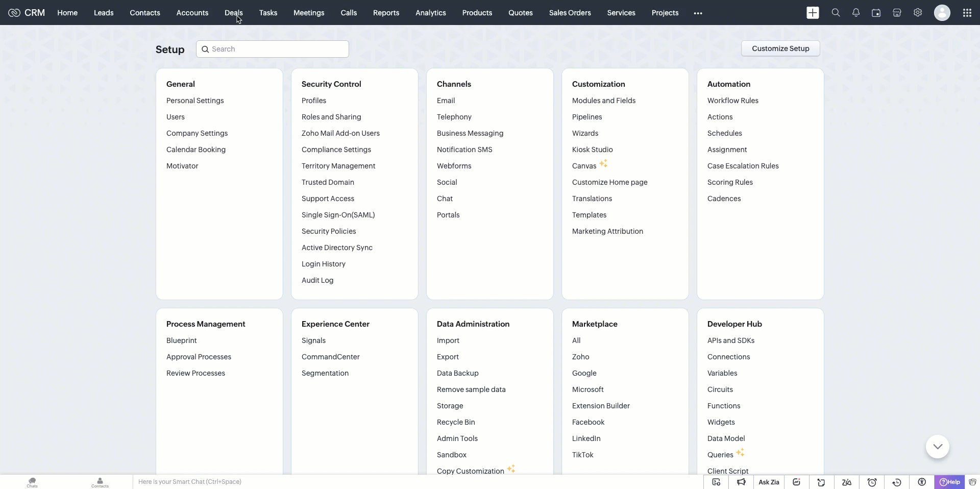The image size is (980, 489).
Task: Open the Reports module
Action: tap(386, 13)
